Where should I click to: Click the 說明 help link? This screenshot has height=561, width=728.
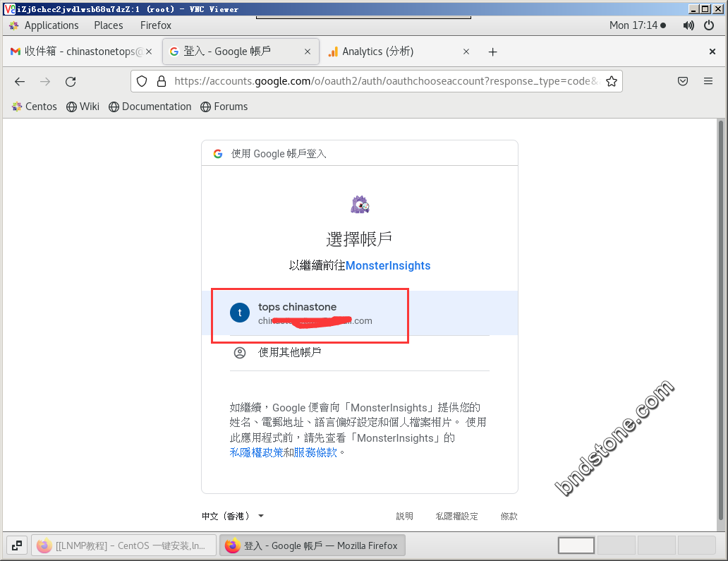pyautogui.click(x=404, y=516)
